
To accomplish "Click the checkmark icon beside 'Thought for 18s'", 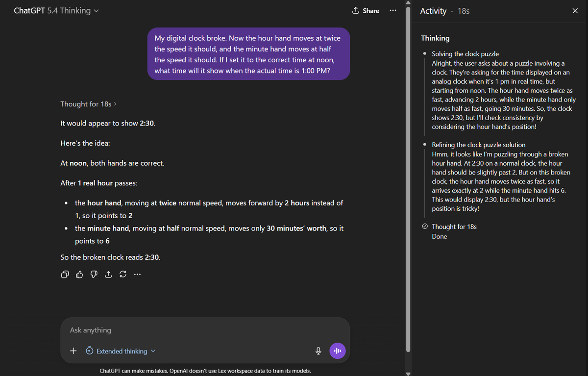I will [x=425, y=226].
